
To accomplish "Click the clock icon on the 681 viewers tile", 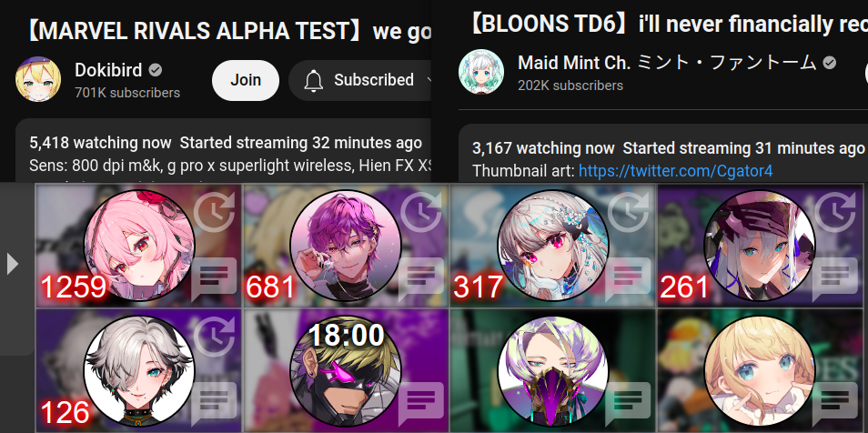I will tap(420, 212).
